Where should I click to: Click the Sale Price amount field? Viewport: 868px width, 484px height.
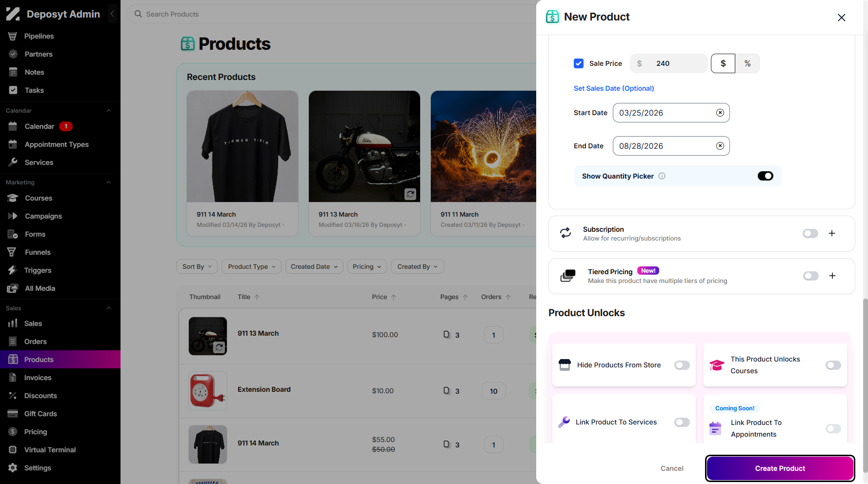(x=669, y=63)
